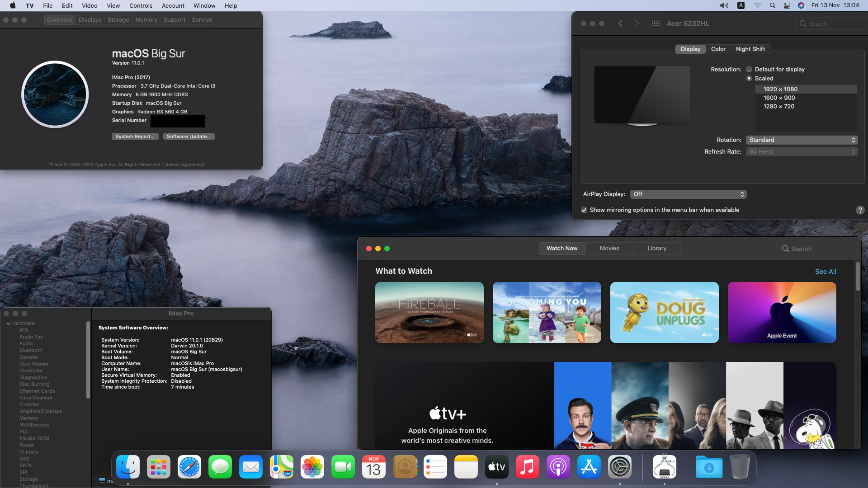Click See All link in TV
The image size is (868, 488).
[x=825, y=272]
